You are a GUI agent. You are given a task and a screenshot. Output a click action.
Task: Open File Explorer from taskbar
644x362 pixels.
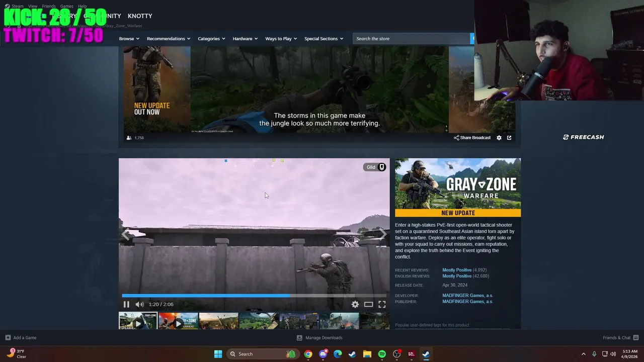[367, 354]
